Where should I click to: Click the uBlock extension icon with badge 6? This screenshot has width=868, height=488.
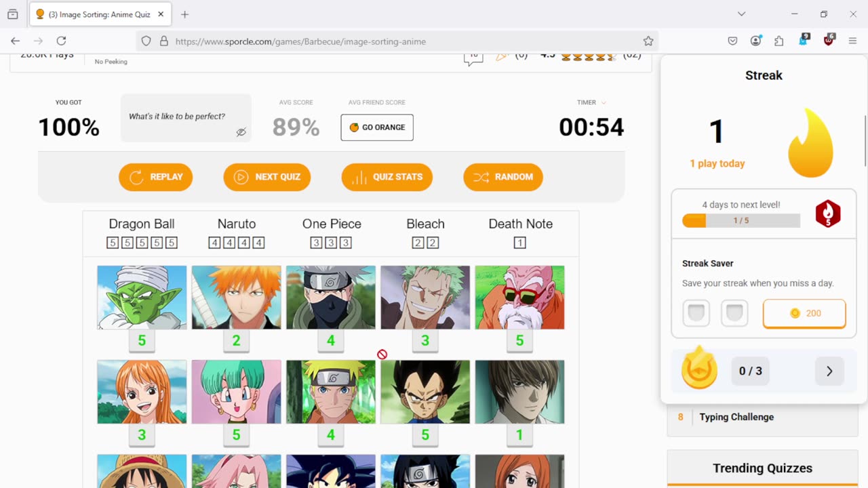829,40
